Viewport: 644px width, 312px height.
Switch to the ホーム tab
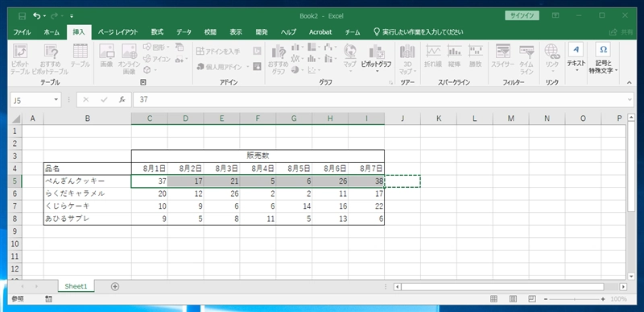tap(52, 32)
